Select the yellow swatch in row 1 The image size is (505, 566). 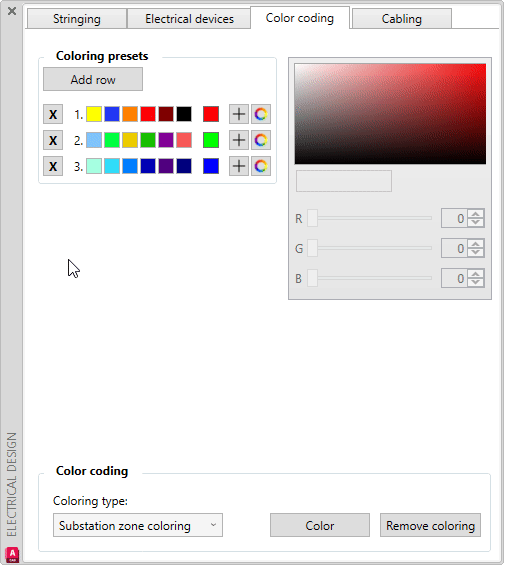click(x=94, y=114)
